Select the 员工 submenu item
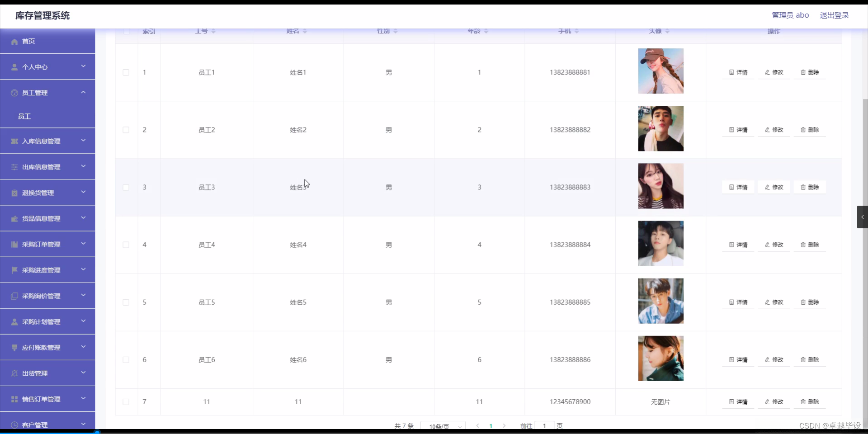Screen dimensions: 868x434 25,116
